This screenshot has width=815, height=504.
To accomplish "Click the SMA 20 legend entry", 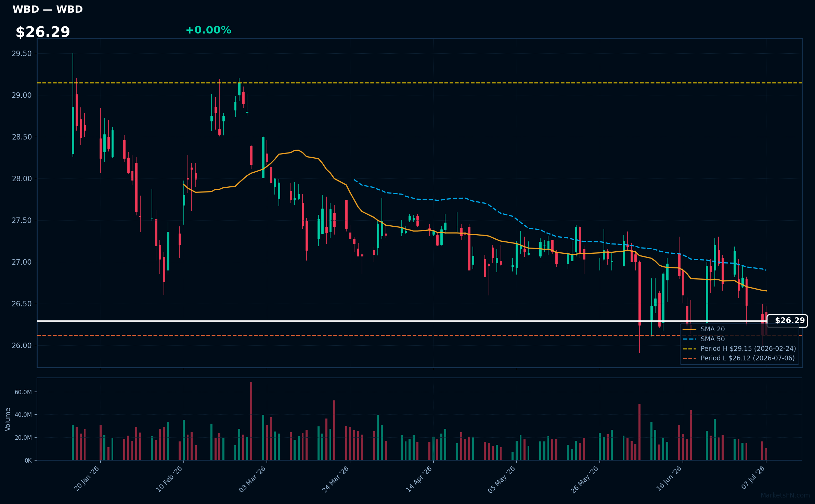I will pos(704,329).
